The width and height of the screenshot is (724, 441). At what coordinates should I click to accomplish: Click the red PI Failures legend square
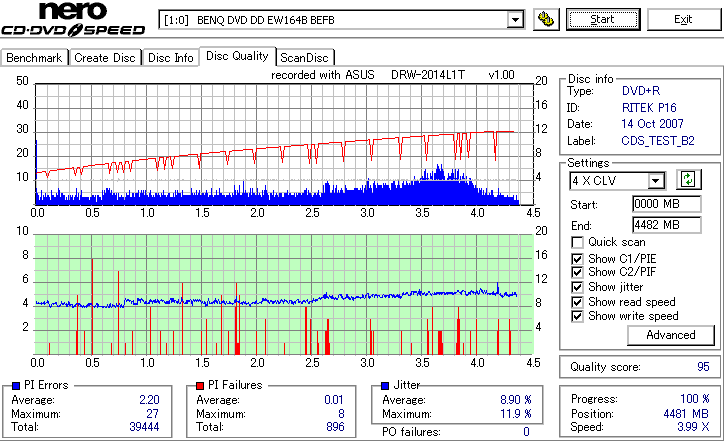pos(200,386)
